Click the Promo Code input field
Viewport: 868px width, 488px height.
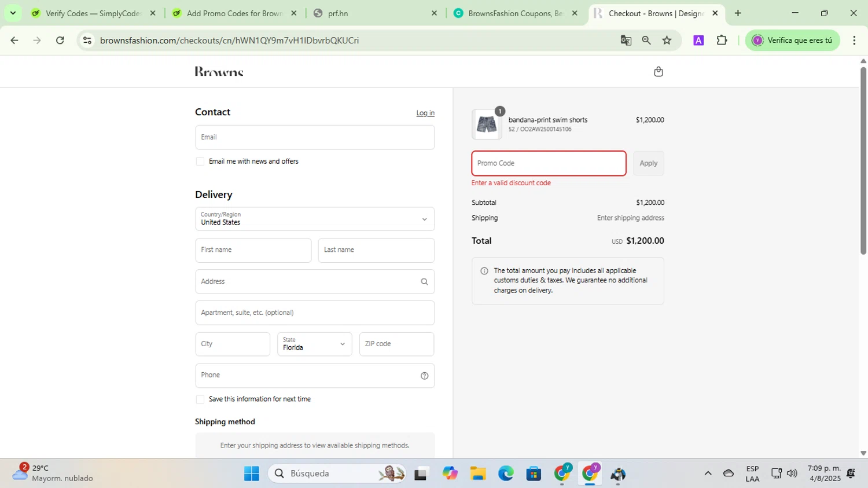(x=549, y=163)
